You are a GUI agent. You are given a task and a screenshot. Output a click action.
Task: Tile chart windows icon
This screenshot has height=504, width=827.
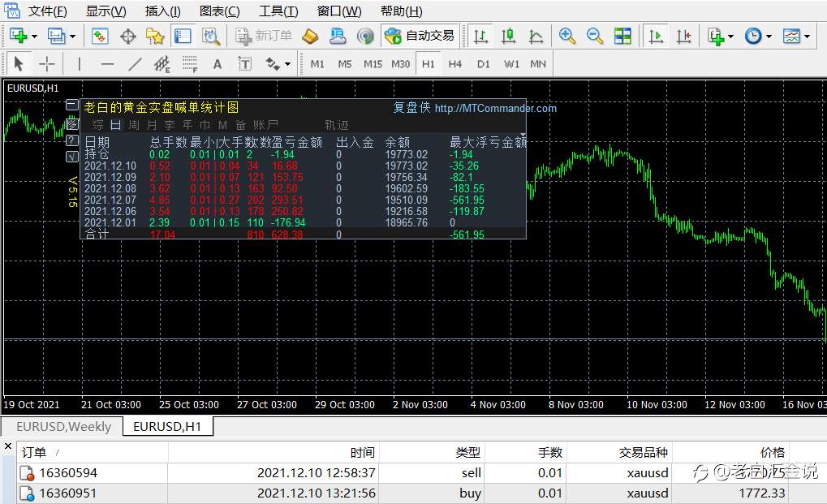click(622, 36)
